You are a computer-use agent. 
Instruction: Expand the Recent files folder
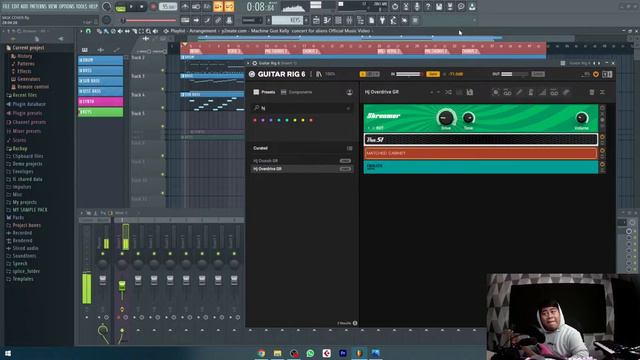click(24, 95)
